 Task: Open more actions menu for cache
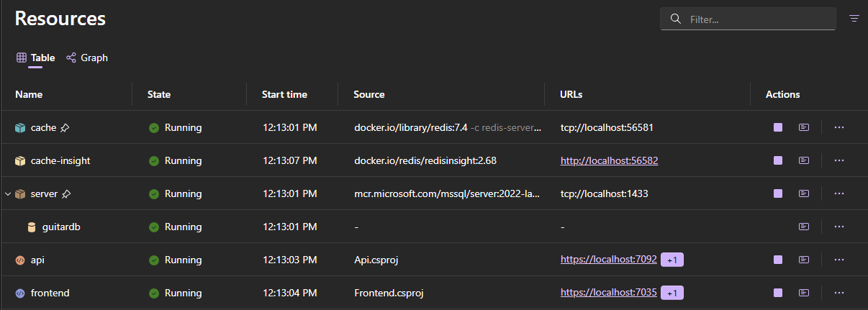838,127
